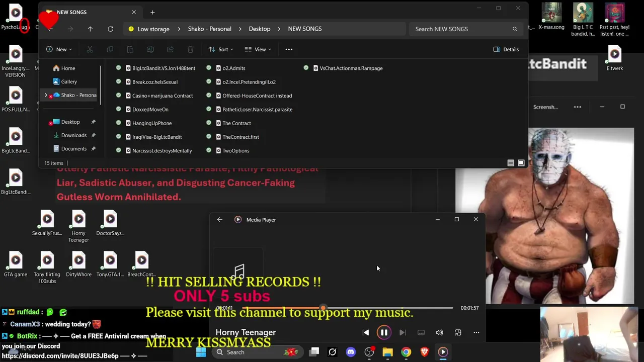The height and width of the screenshot is (362, 644).
Task: Select file Offered-HouseContract instead
Action: pos(257,96)
